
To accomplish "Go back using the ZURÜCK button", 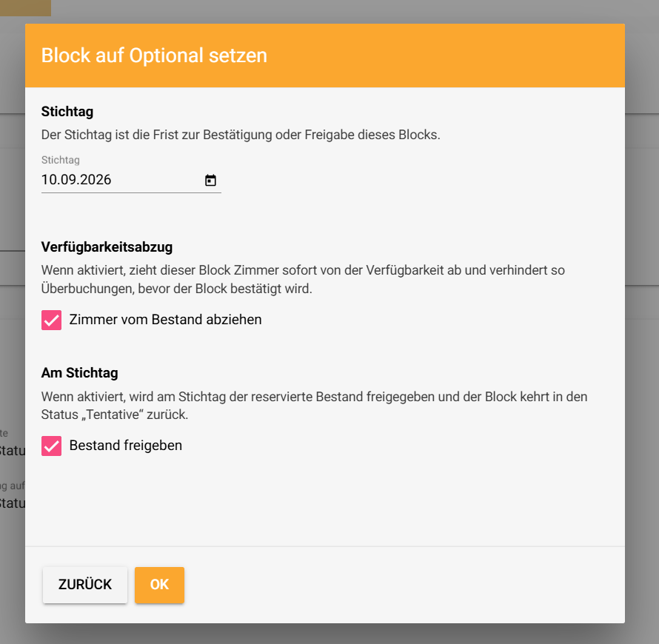I will click(x=85, y=585).
